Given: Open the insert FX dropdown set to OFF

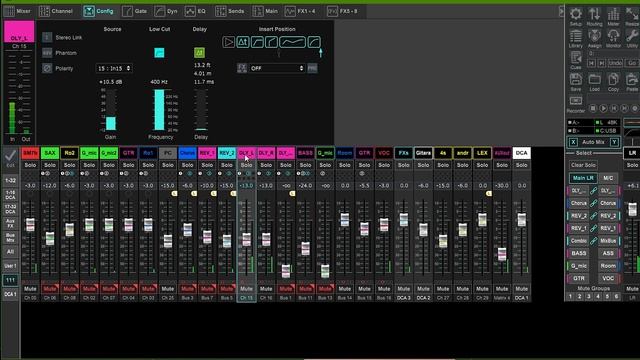Looking at the screenshot, I should [x=277, y=68].
